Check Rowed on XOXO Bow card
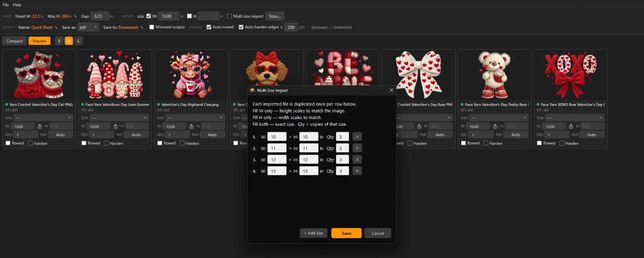 click(x=539, y=143)
